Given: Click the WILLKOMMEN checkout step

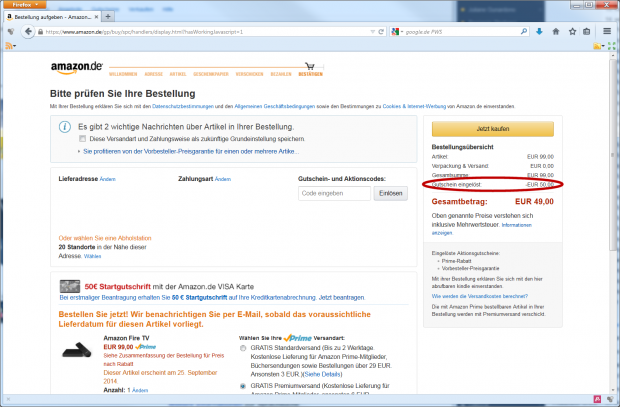Looking at the screenshot, I should [123, 74].
